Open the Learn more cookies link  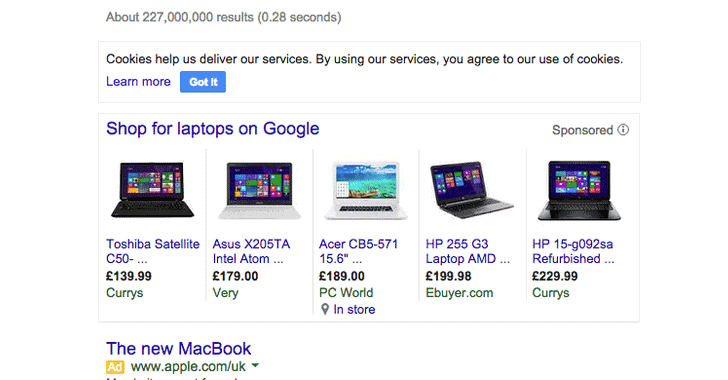(x=138, y=82)
